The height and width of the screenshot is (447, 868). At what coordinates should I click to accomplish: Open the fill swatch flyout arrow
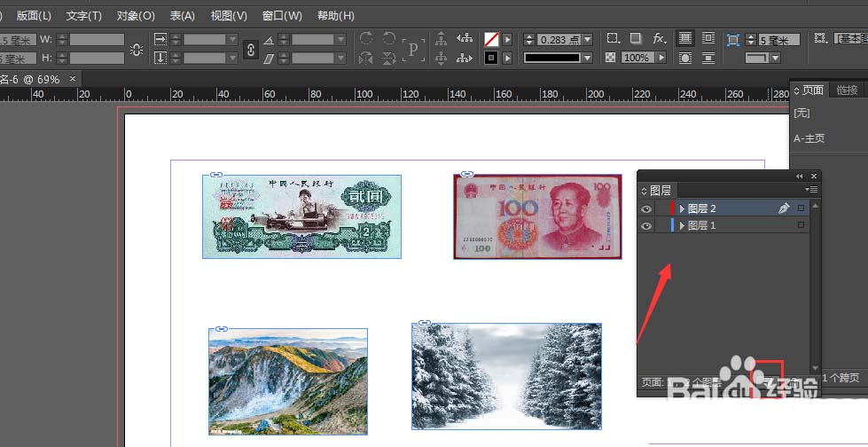pos(507,39)
